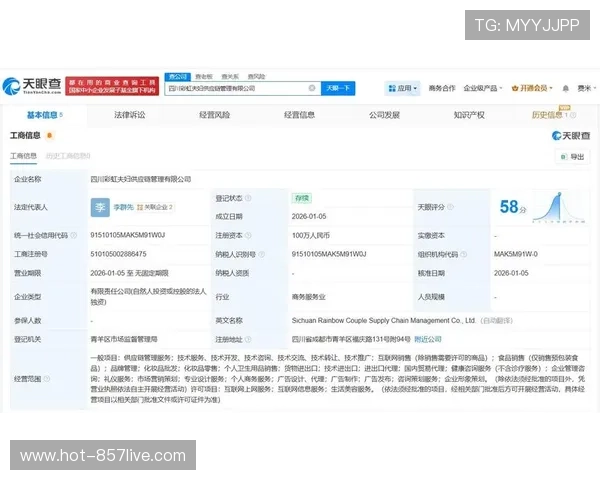This screenshot has height=480, width=600.
Task: Click the 58分 score distribution chart
Action: 559,207
